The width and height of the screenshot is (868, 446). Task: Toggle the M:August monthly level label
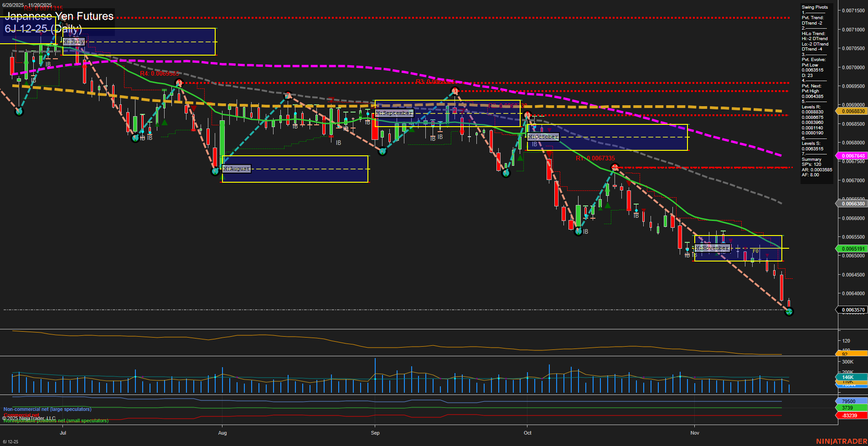point(235,169)
